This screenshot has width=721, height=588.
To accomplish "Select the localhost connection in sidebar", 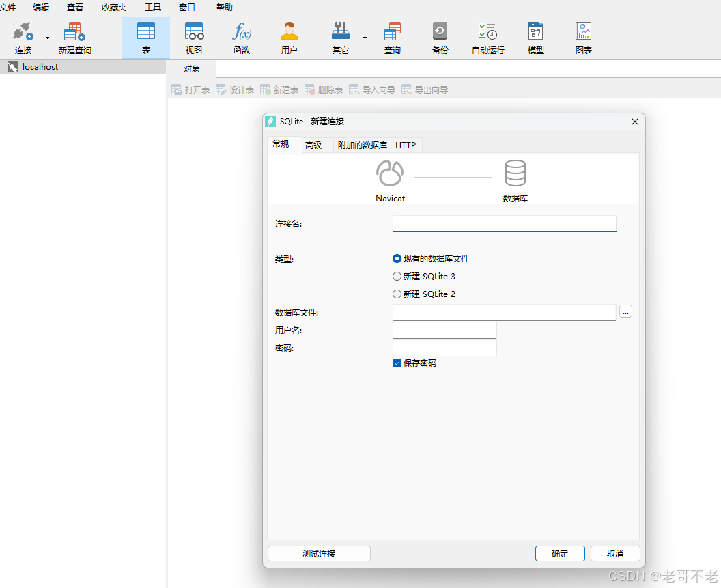I will tap(83, 67).
